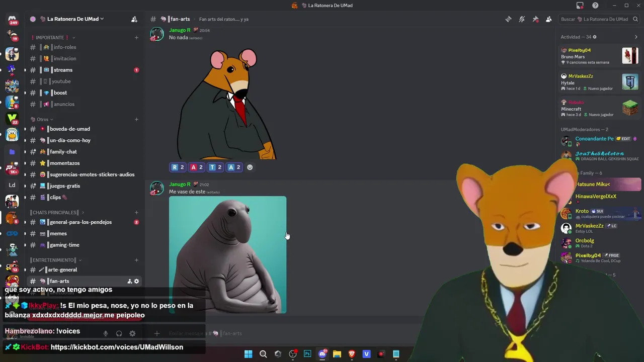Open general-para-los-pendejos channel
Image resolution: width=644 pixels, height=362 pixels.
pos(84,222)
